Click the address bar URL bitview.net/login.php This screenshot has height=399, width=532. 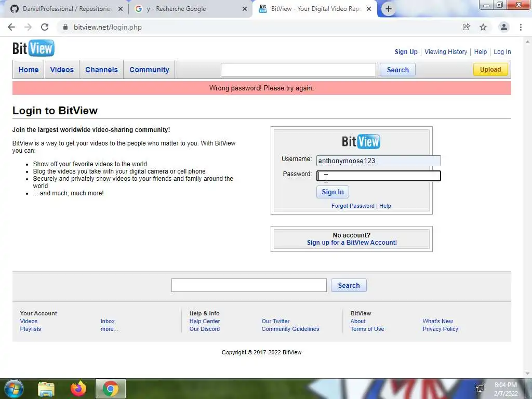108,27
